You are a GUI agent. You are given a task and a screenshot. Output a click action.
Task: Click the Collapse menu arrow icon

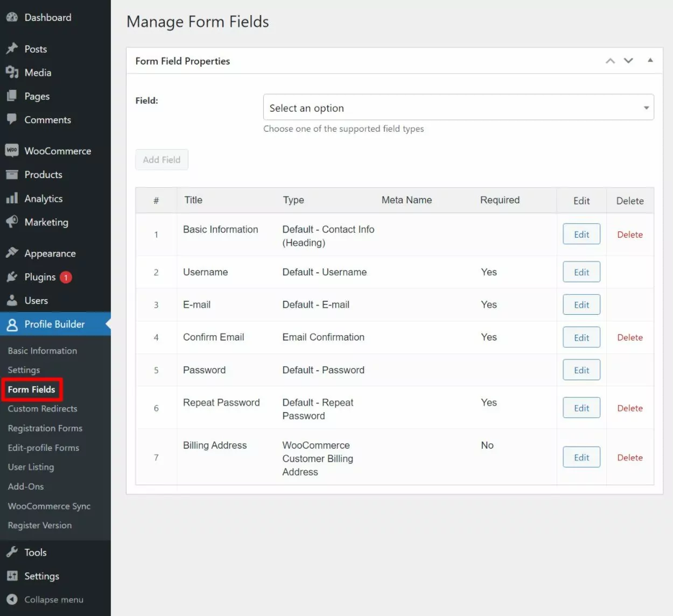(12, 599)
